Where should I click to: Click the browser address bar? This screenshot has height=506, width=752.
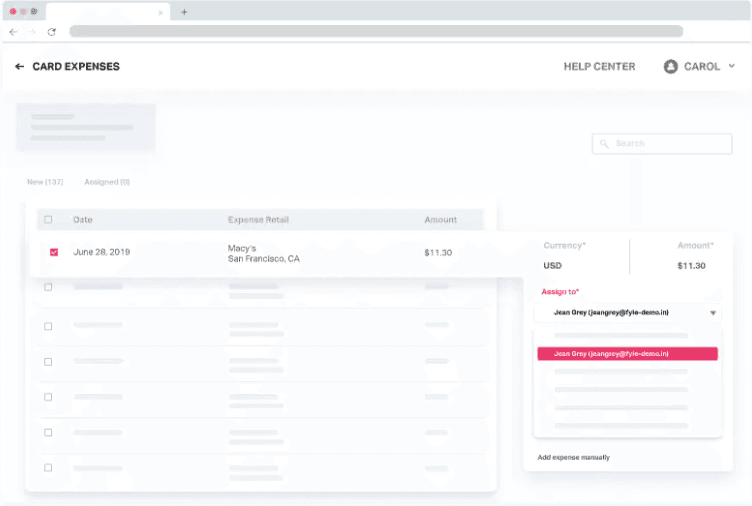[x=376, y=32]
